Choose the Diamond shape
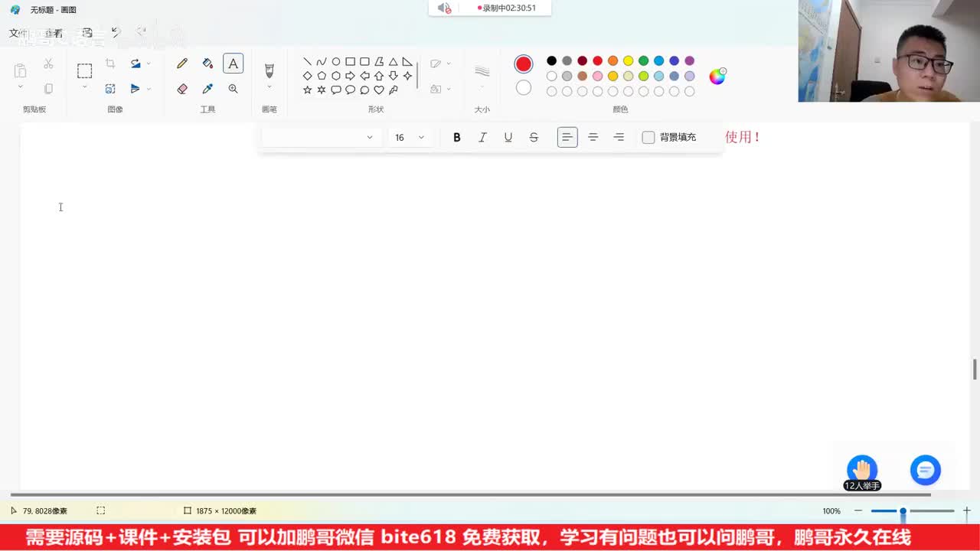The height and width of the screenshot is (551, 980). click(x=307, y=76)
